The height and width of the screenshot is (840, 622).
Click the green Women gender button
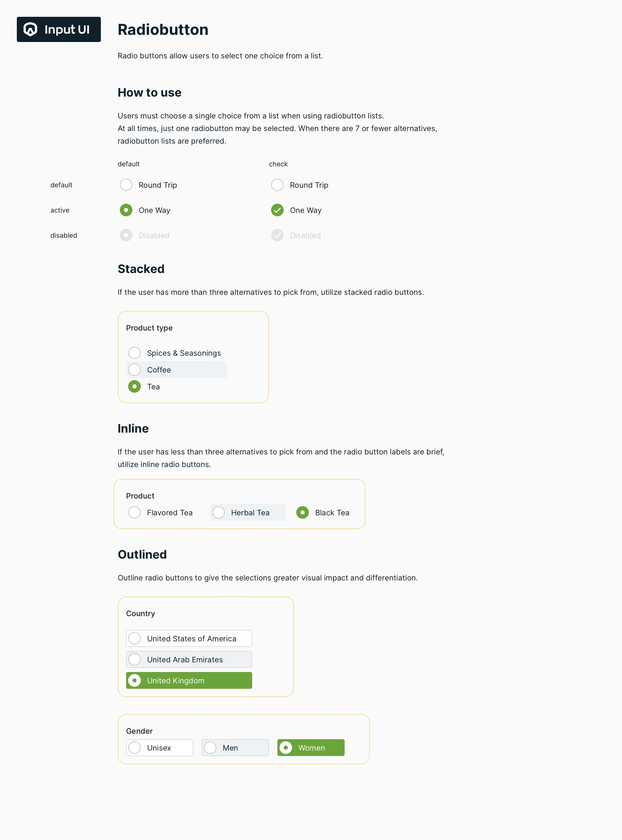[x=311, y=748]
